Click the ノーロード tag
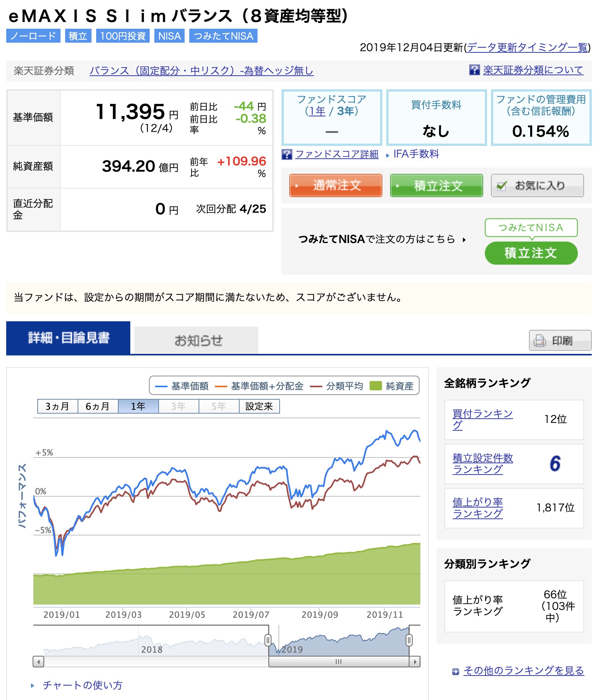The image size is (598, 700). point(33,36)
